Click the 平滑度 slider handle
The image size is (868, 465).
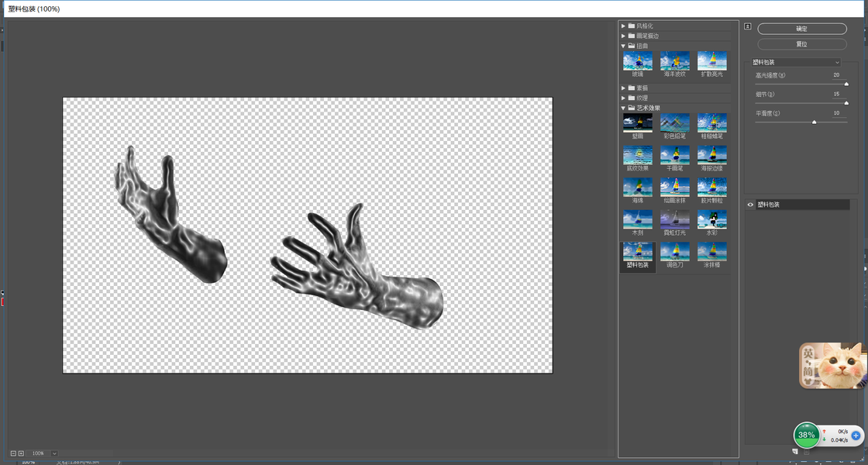(814, 122)
